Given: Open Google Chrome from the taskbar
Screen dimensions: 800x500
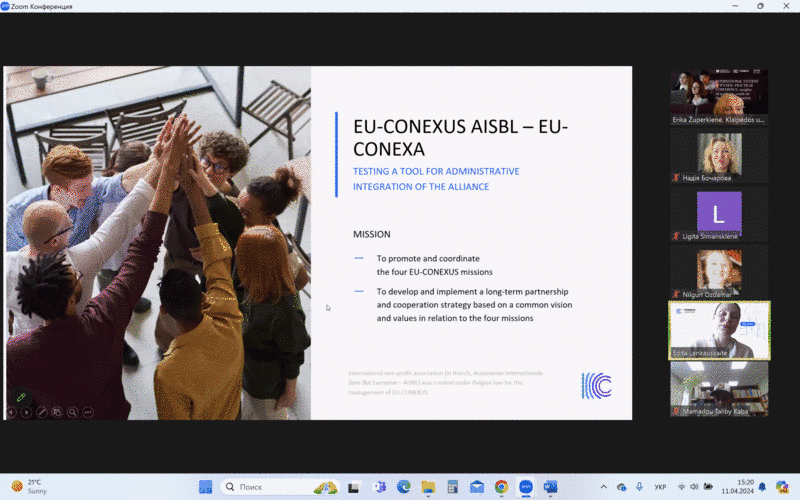Looking at the screenshot, I should coord(502,487).
